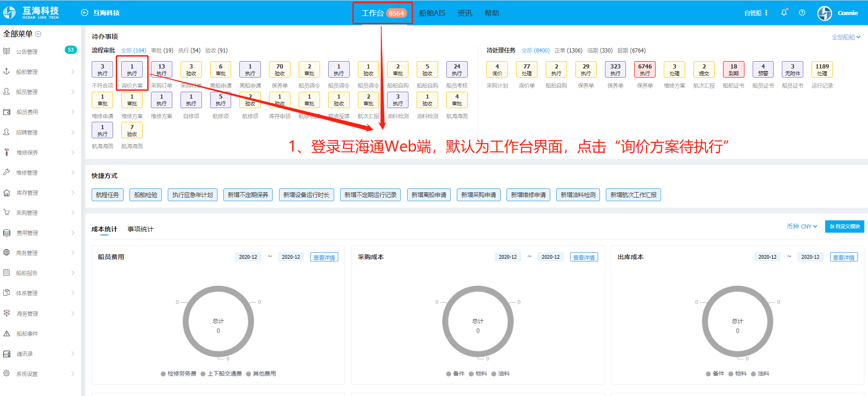Toggle the 检修劳务费 legend item

point(178,374)
